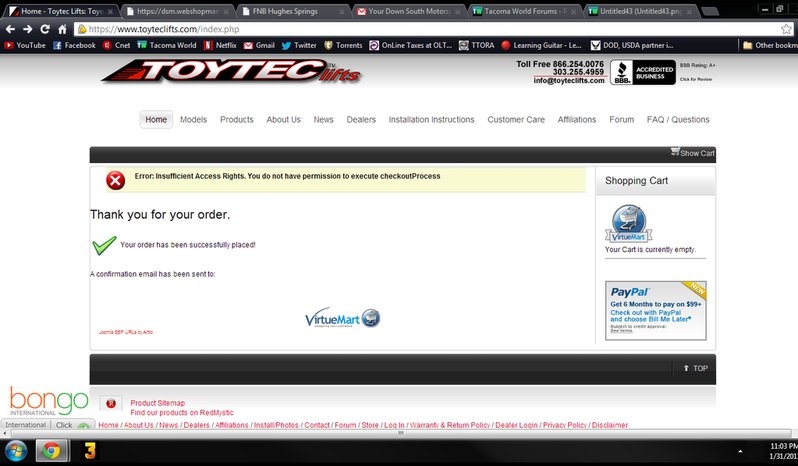Click the PayPal Bill Me Later banner

[x=656, y=310]
